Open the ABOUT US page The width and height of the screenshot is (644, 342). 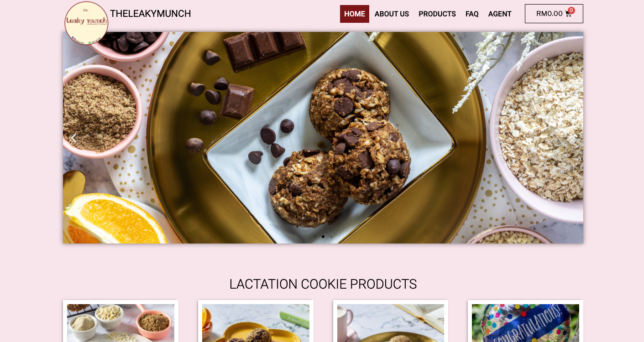[392, 14]
